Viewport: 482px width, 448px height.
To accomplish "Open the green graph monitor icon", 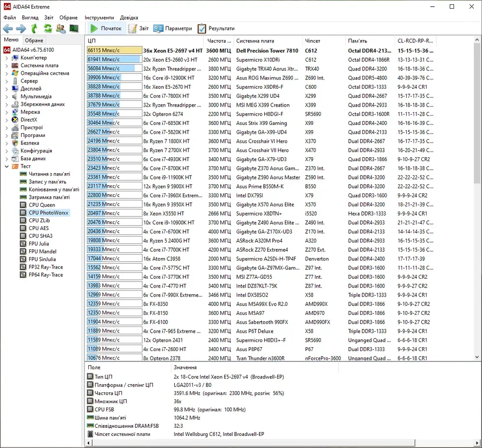I will (74, 28).
